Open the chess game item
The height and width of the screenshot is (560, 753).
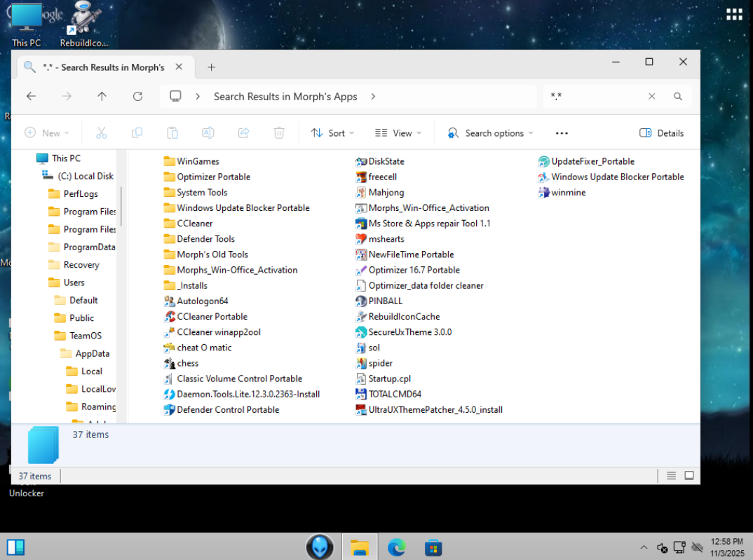point(187,363)
